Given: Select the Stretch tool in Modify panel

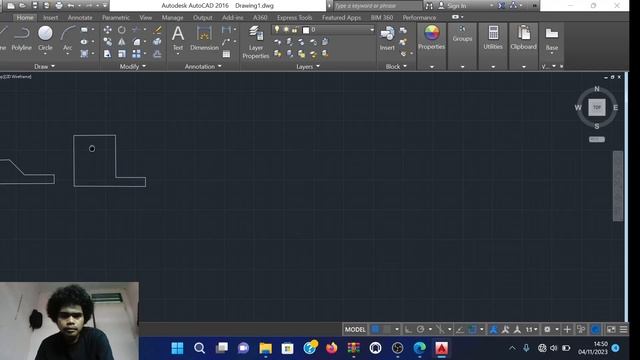Looking at the screenshot, I should (107, 54).
